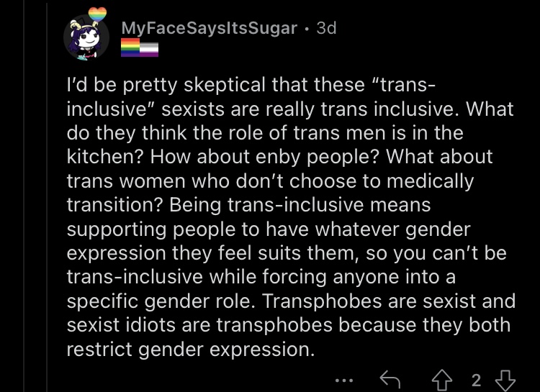Visit the MyFaceSaysItsSugar username profile link

click(210, 28)
